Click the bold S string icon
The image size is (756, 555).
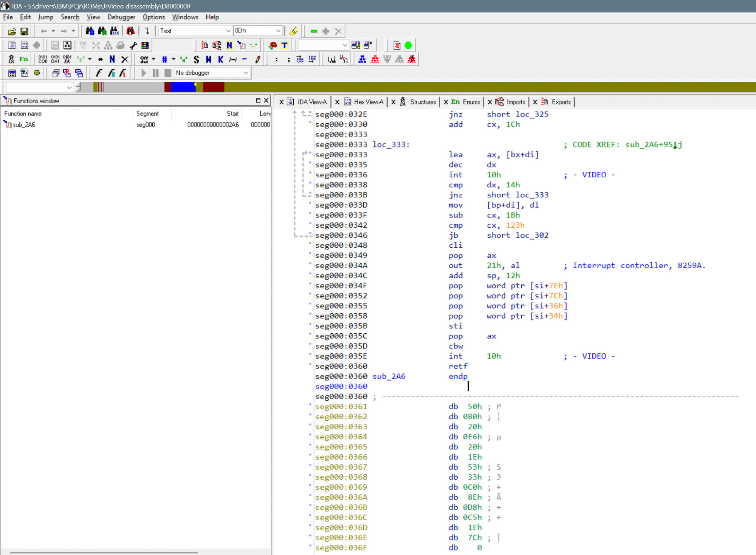(196, 59)
